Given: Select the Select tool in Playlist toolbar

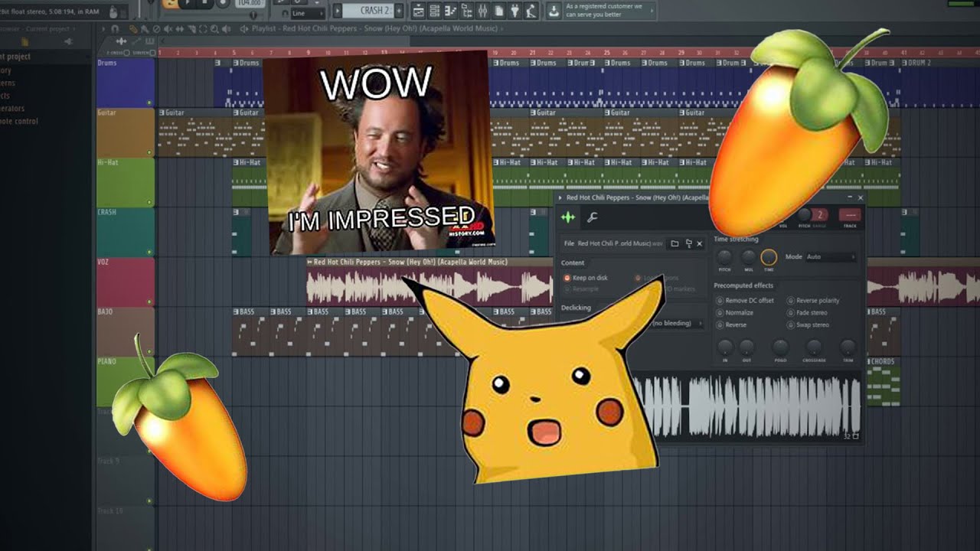Looking at the screenshot, I should click(x=203, y=29).
